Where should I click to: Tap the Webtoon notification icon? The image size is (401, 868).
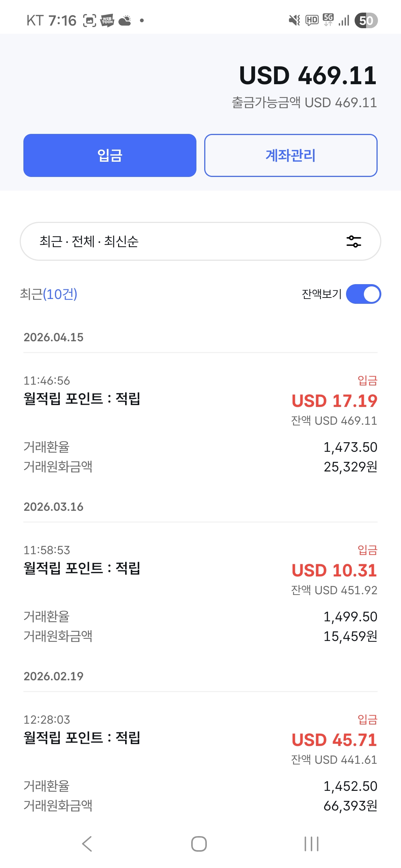coord(107,20)
